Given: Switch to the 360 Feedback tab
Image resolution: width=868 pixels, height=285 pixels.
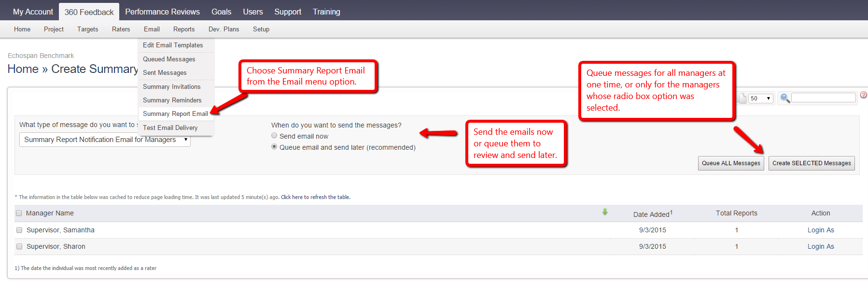Looking at the screenshot, I should (89, 12).
